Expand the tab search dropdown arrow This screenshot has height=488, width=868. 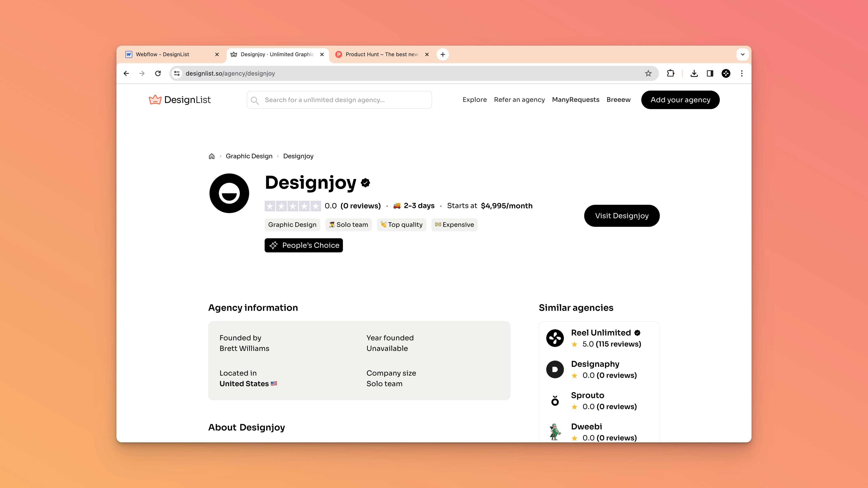tap(743, 55)
